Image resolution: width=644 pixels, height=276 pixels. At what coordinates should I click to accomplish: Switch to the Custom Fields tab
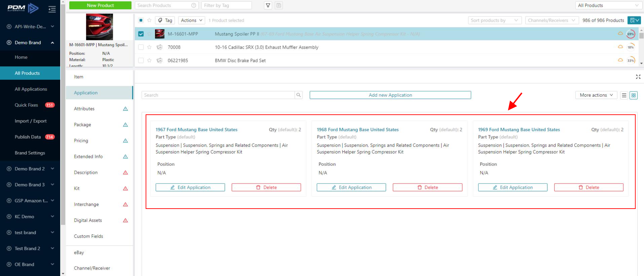pos(99,237)
